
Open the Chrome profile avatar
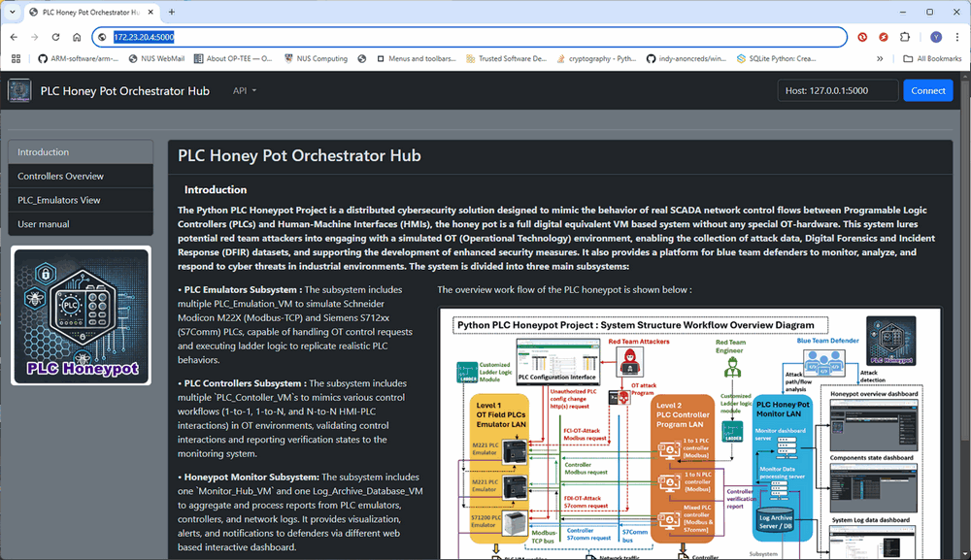click(936, 37)
